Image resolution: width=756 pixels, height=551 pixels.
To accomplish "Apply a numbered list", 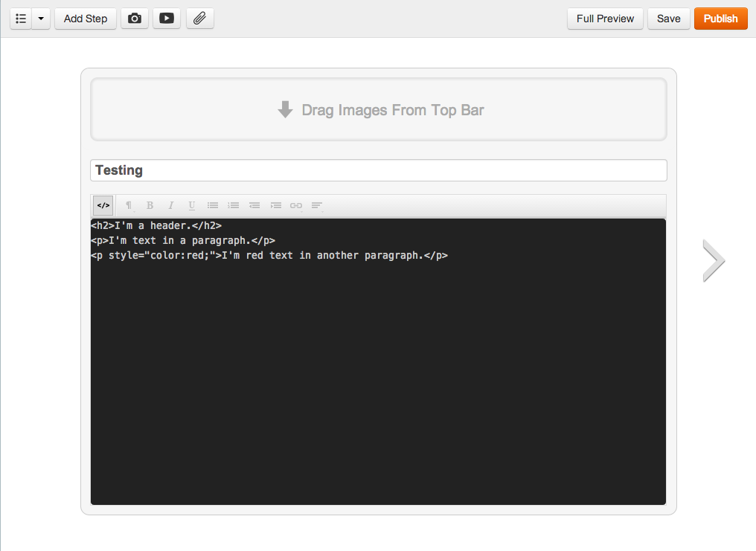I will point(233,205).
